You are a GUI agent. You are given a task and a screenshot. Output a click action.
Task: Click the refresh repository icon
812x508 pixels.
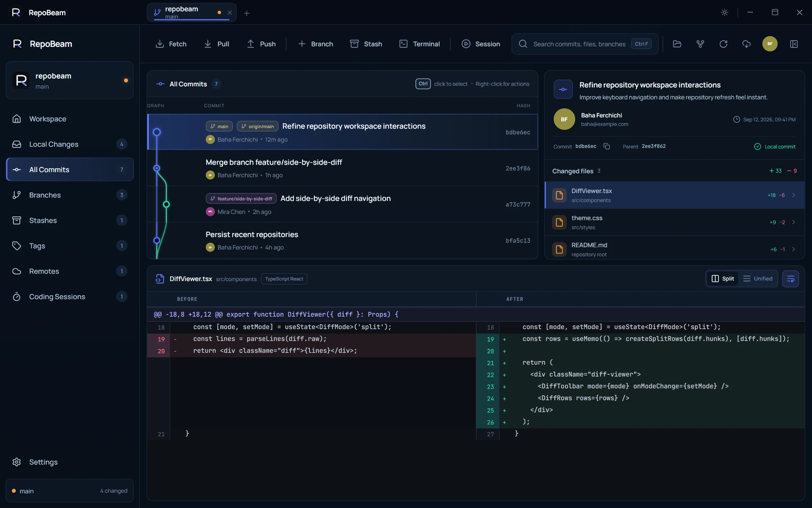pyautogui.click(x=723, y=44)
